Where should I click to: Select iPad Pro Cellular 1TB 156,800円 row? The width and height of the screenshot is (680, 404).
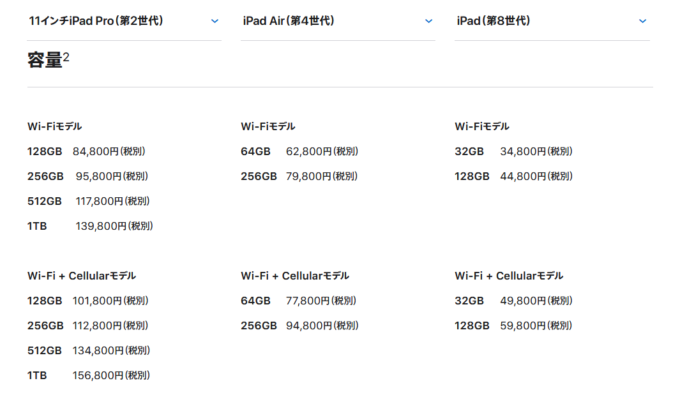pyautogui.click(x=88, y=375)
